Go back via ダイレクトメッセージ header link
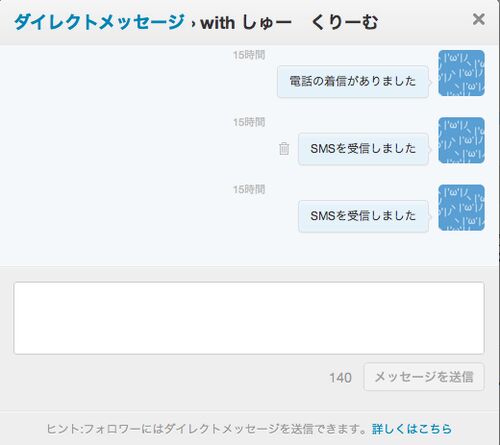The image size is (500, 445). pos(99,22)
